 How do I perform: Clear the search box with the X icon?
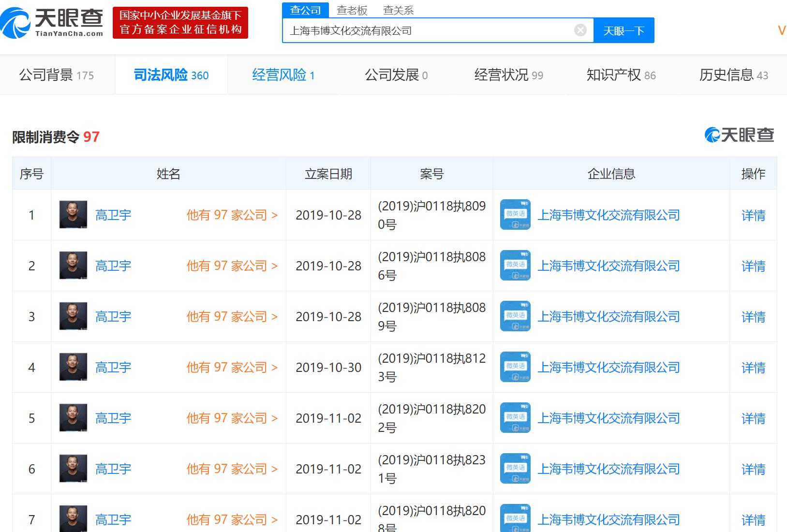[580, 30]
